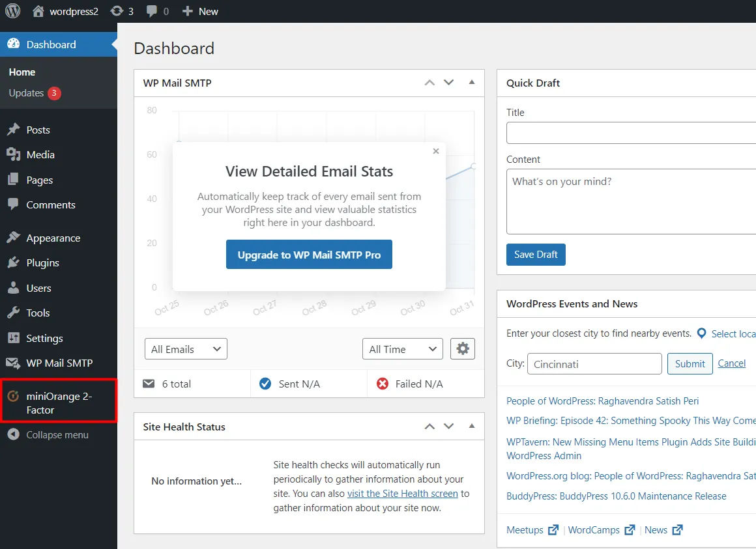This screenshot has height=549, width=756.
Task: Click the external link icon beside WordCamps
Action: pos(630,529)
